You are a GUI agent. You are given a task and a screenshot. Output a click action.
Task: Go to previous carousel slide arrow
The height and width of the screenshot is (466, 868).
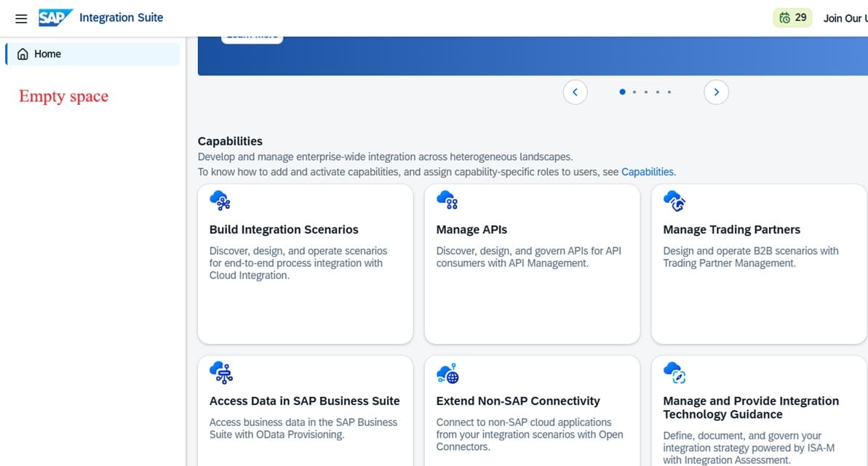point(575,92)
